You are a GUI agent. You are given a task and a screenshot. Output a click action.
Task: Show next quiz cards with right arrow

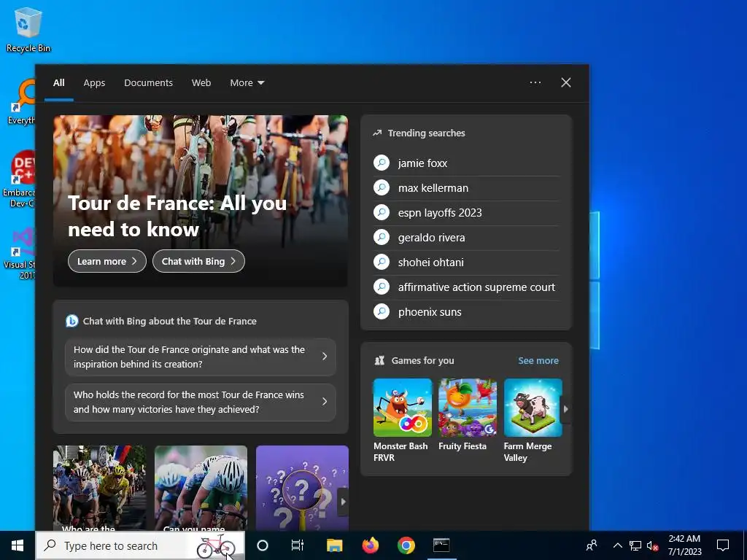[343, 502]
